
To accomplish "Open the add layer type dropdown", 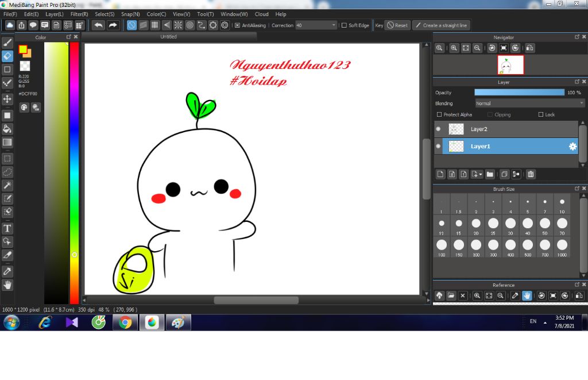I will [477, 174].
